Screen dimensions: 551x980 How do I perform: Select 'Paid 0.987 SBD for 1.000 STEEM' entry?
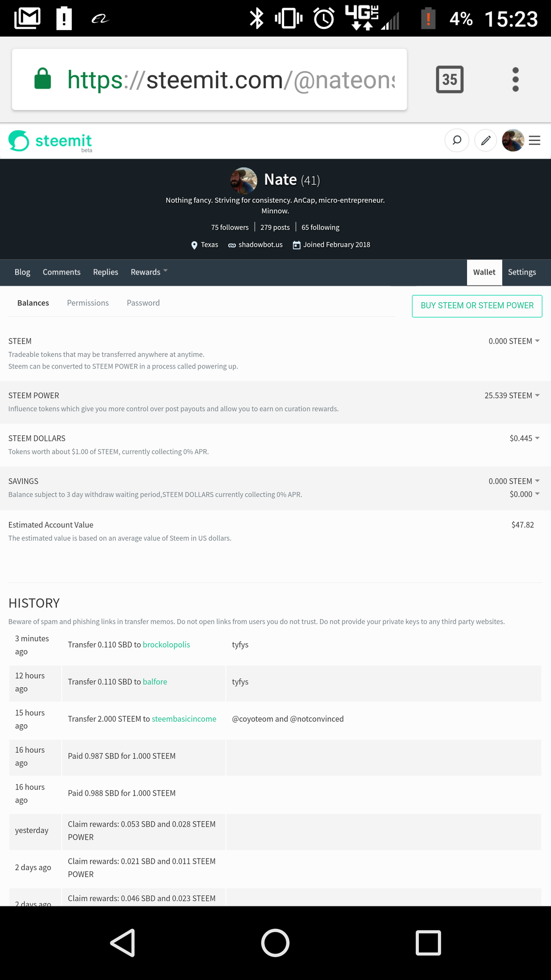click(122, 756)
